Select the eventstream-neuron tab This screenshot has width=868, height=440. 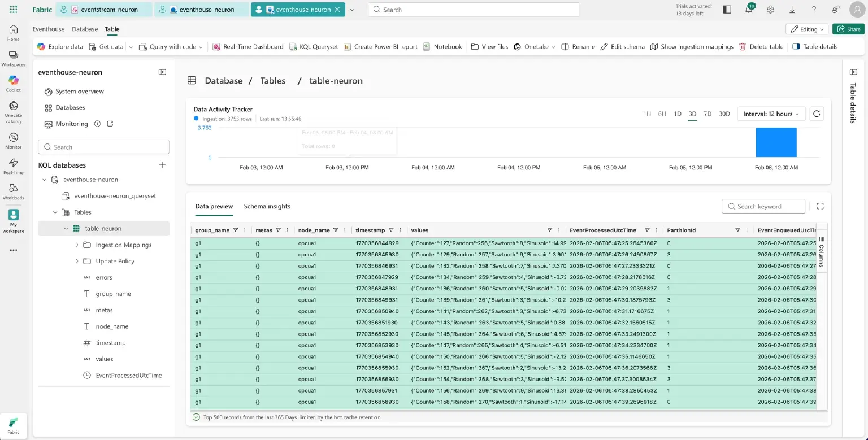pos(105,10)
